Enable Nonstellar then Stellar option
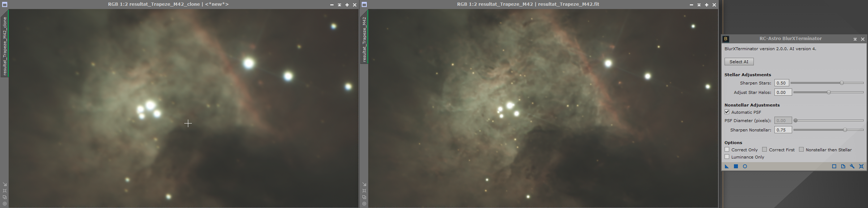 pyautogui.click(x=801, y=149)
